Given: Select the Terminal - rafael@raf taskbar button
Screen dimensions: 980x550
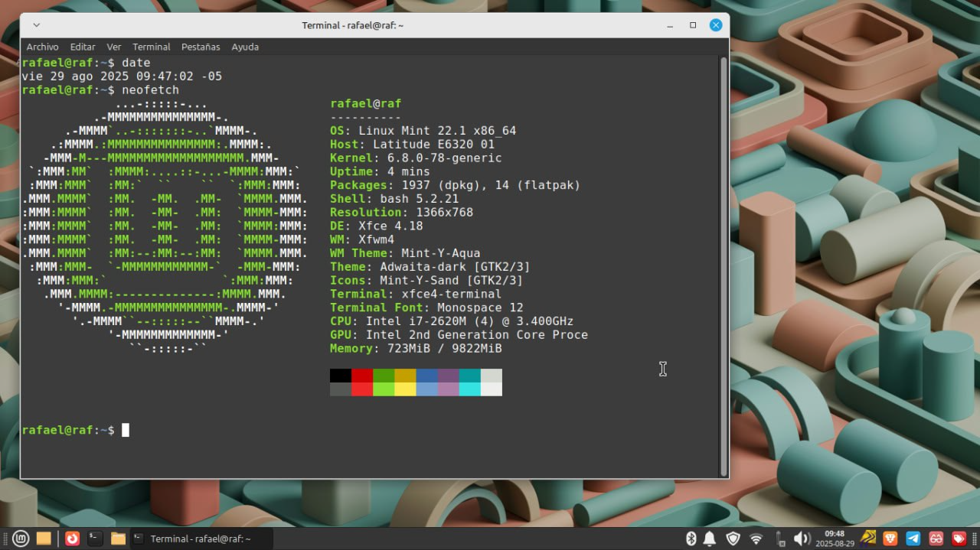Looking at the screenshot, I should [201, 539].
